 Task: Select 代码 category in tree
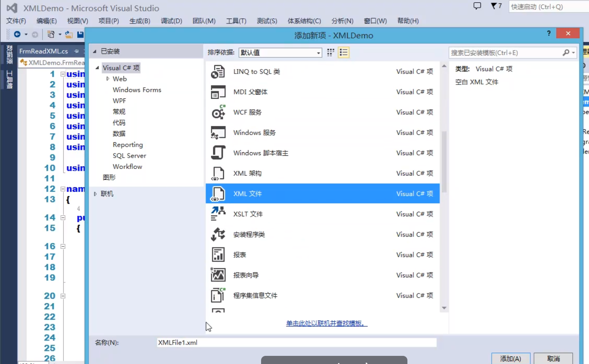click(x=119, y=123)
